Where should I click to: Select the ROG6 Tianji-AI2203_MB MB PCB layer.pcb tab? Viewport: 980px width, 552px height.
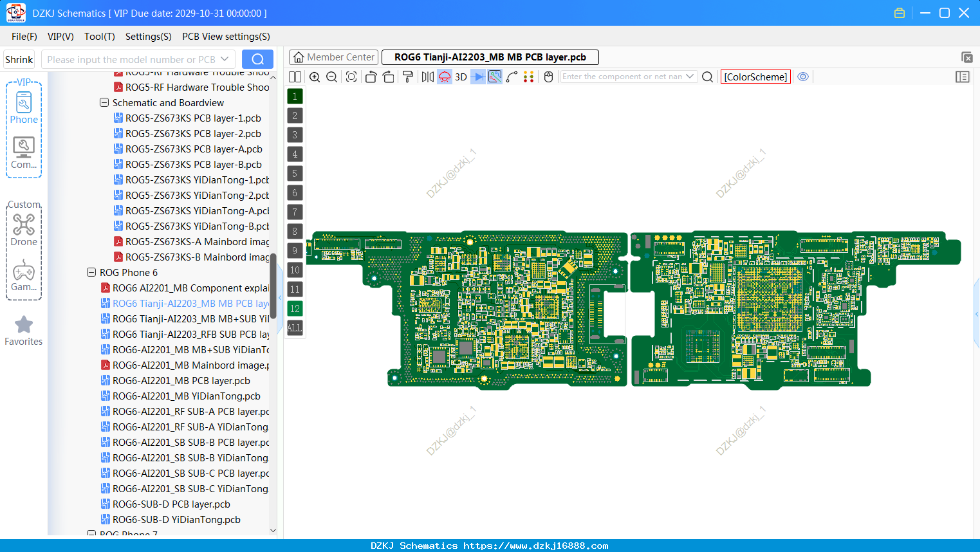pos(490,57)
